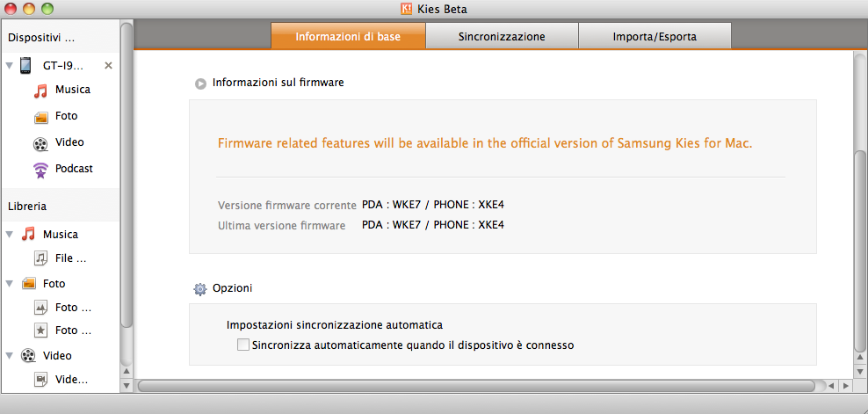Select the Informazioni di base tab
868x414 pixels.
[348, 37]
